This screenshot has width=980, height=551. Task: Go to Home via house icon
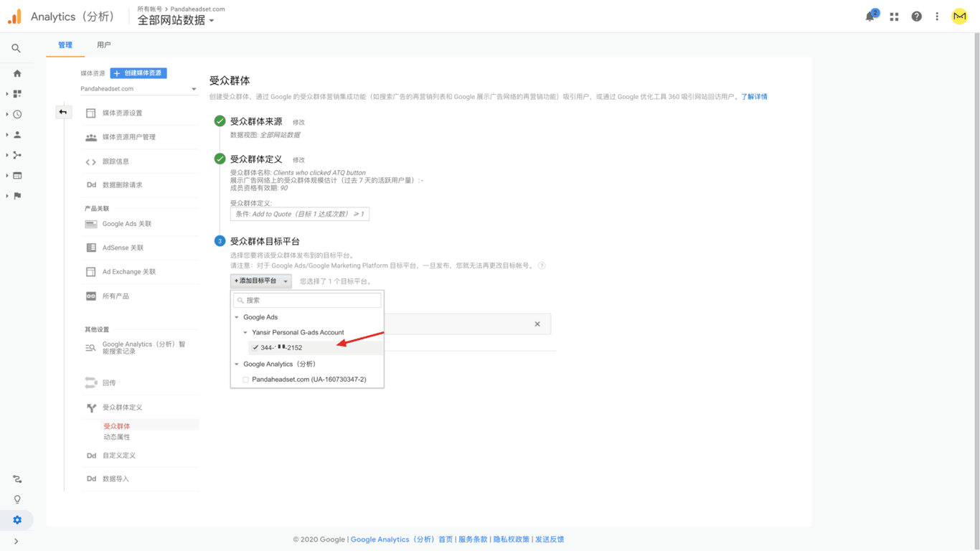17,73
